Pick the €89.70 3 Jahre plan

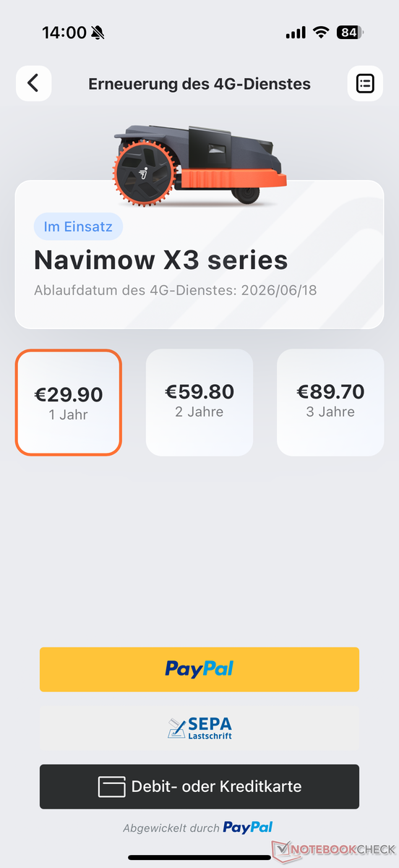tap(330, 402)
